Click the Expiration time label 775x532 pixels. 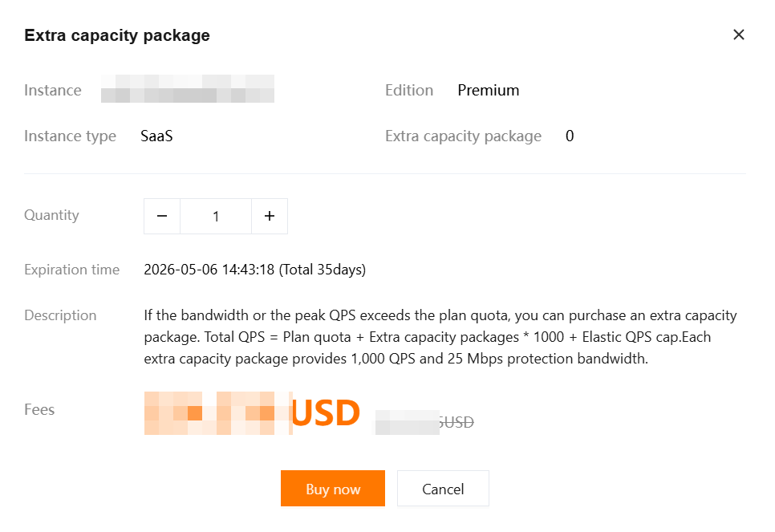(71, 270)
